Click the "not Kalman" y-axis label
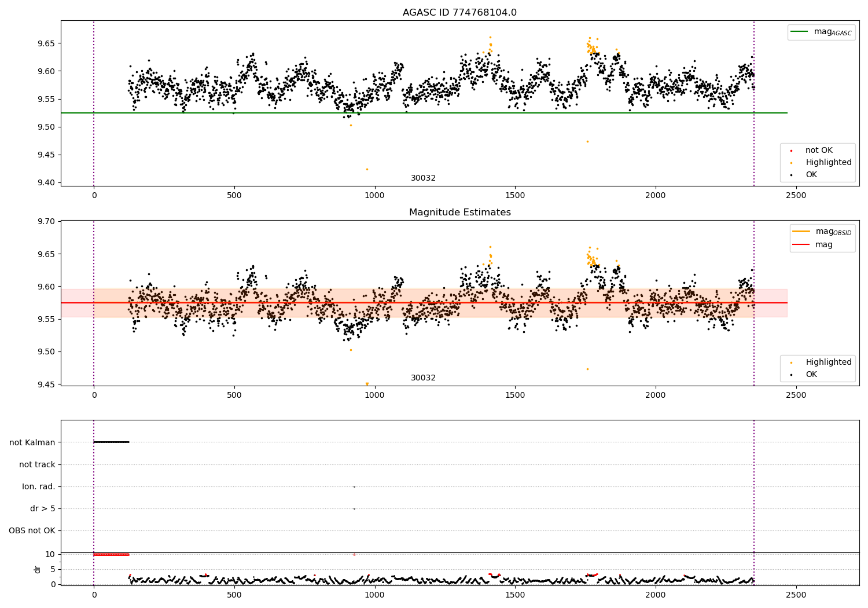 click(x=32, y=443)
